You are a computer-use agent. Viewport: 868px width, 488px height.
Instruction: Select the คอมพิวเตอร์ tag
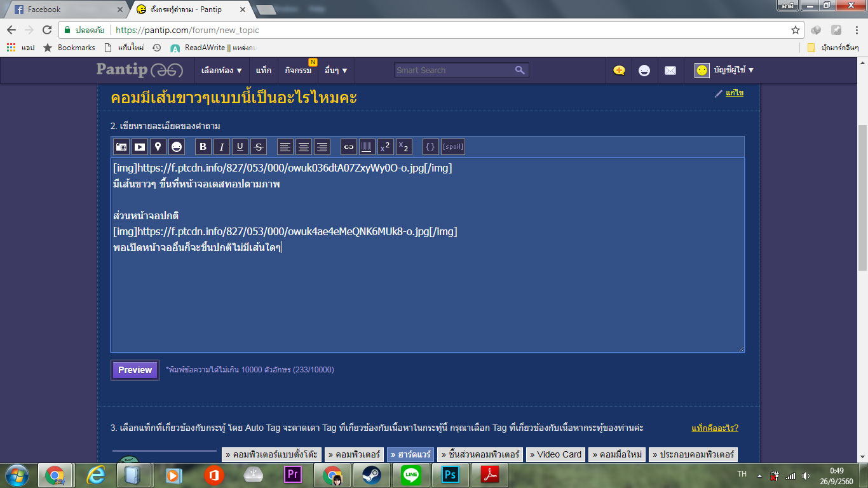(x=355, y=454)
